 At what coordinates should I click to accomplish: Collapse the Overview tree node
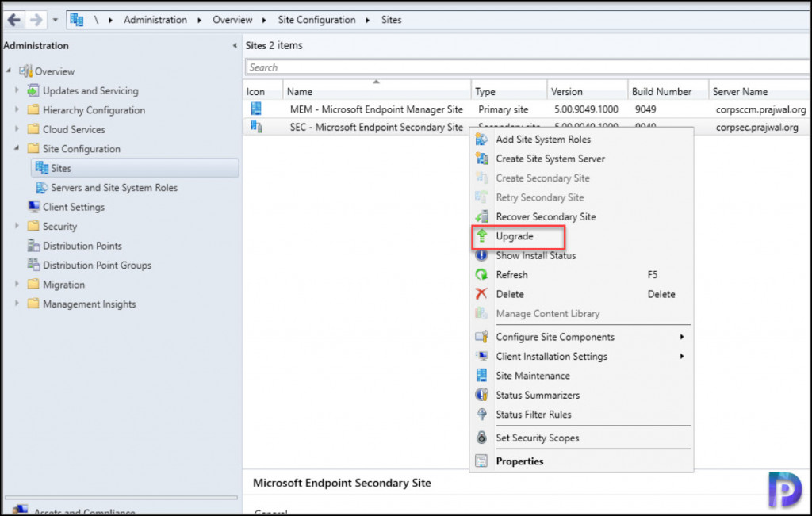[x=9, y=71]
